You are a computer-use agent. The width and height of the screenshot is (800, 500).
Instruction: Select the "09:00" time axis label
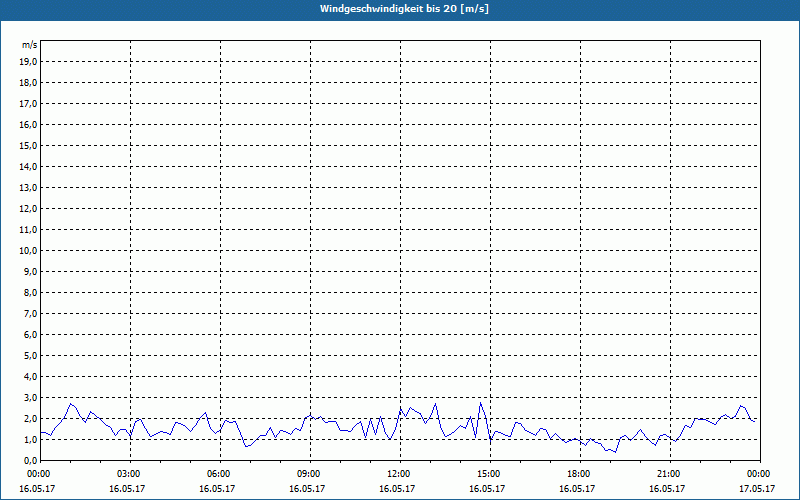click(x=310, y=474)
